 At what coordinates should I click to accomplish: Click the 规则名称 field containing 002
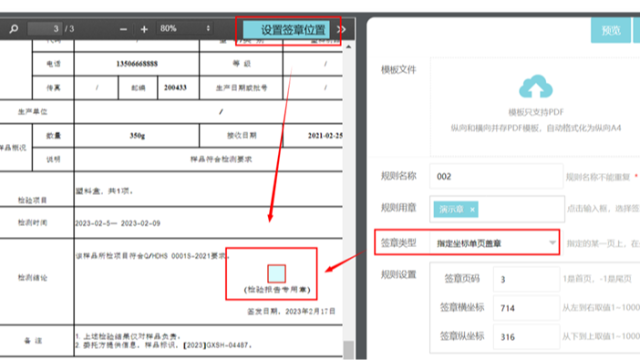(x=496, y=176)
